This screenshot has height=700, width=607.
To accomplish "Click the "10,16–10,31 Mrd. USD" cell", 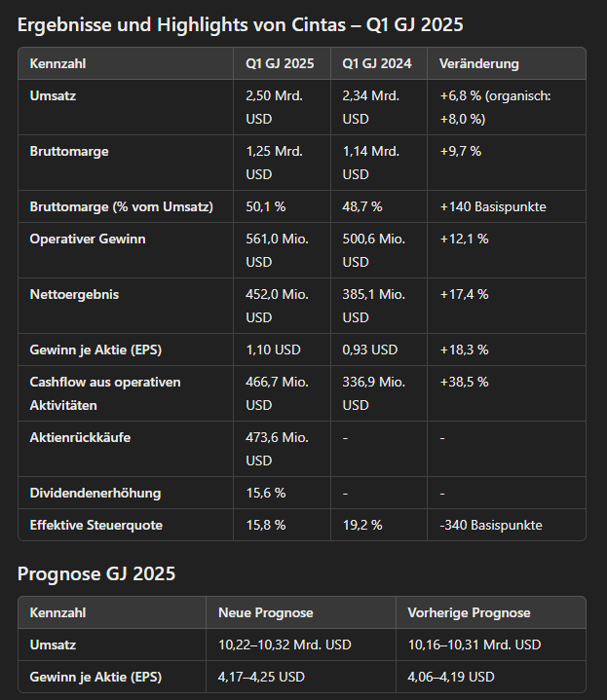I will click(474, 645).
